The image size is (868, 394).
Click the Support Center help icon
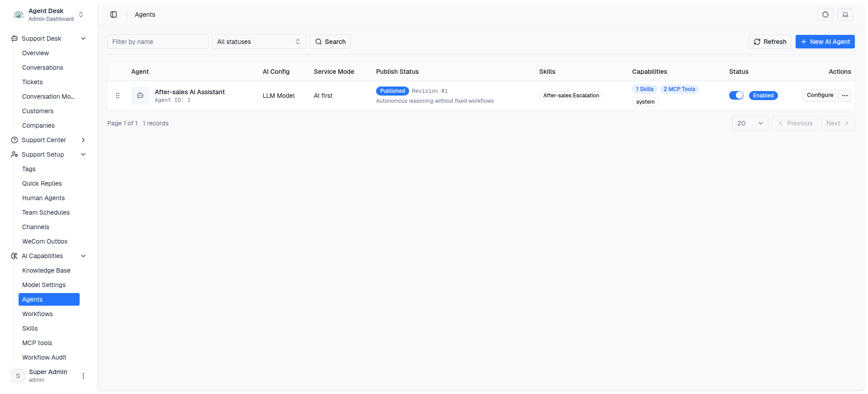(x=14, y=140)
